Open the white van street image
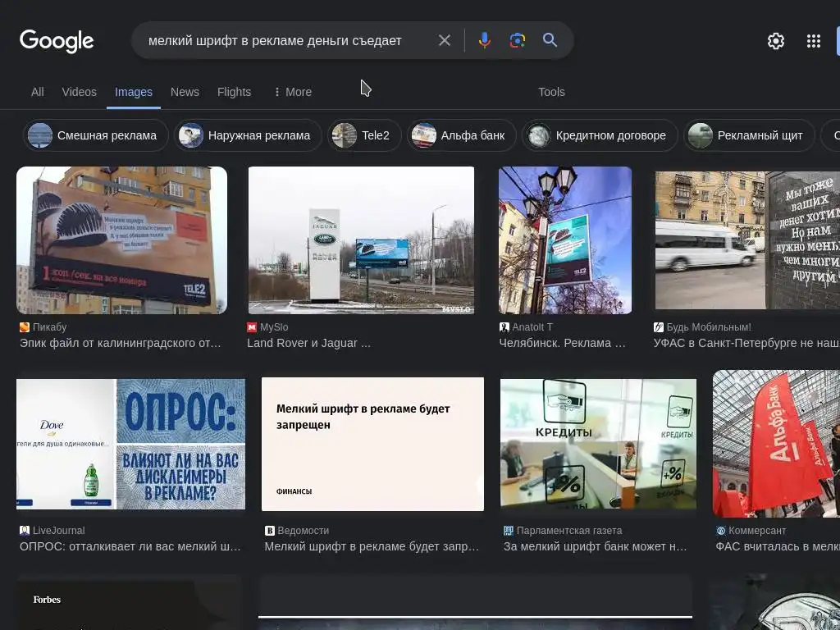Viewport: 840px width, 630px height. (747, 240)
